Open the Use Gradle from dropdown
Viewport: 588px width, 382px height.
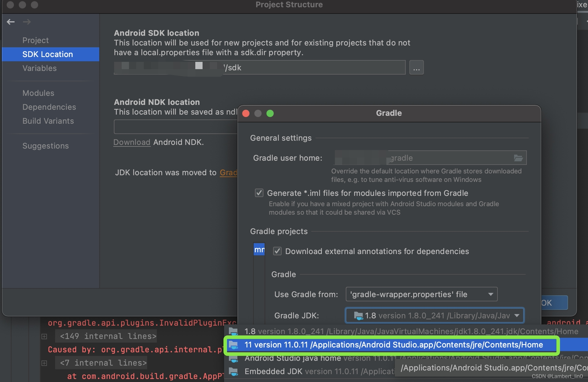coord(421,294)
